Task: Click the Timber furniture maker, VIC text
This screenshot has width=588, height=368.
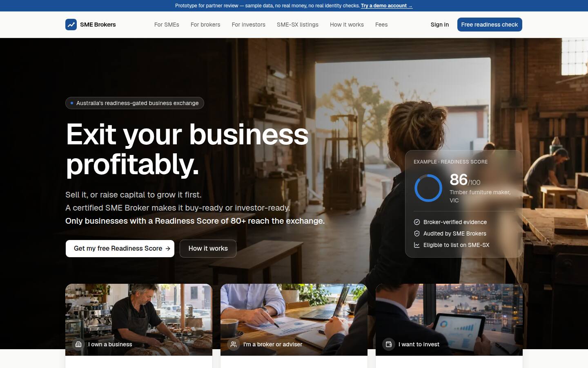Action: 480,196
